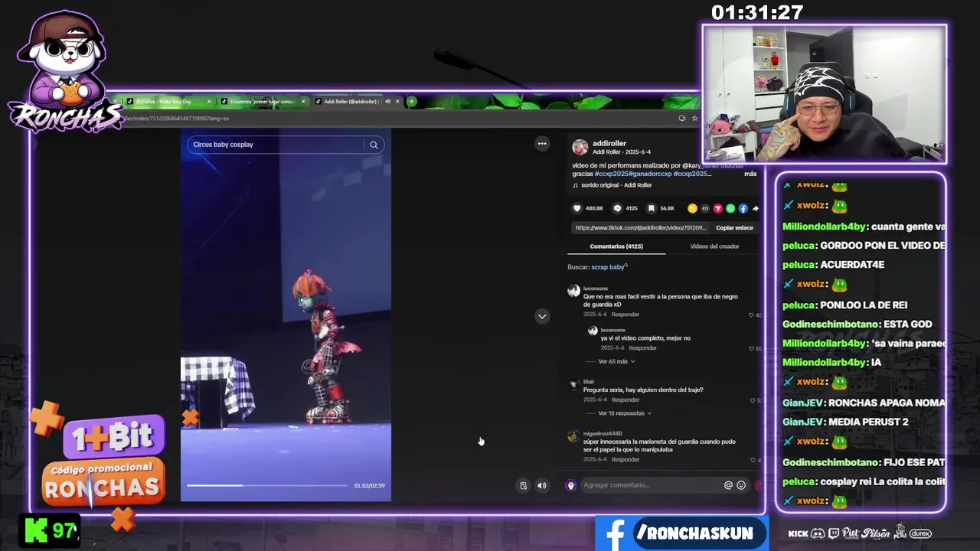Open more share options arrow
Image resolution: width=980 pixels, height=551 pixels.
[x=756, y=208]
